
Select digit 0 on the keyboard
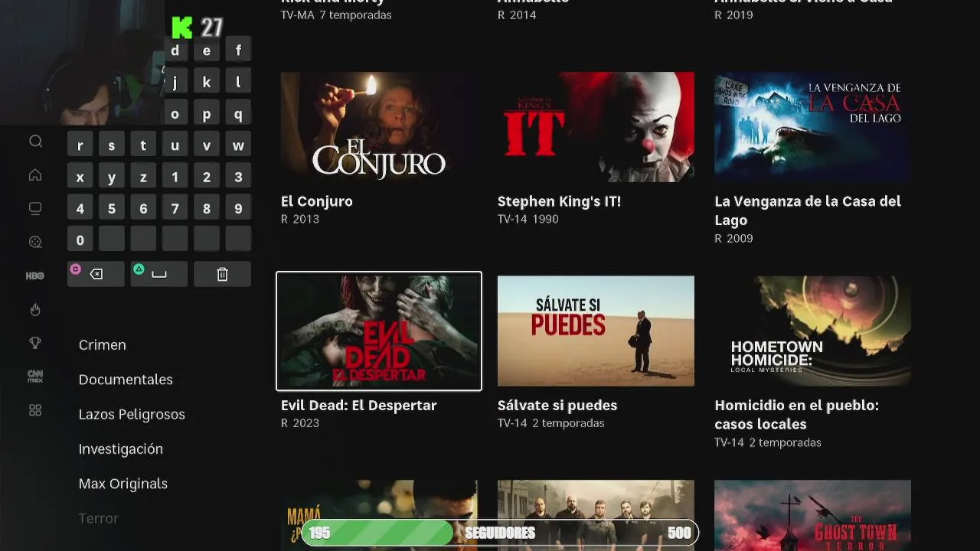(x=80, y=240)
